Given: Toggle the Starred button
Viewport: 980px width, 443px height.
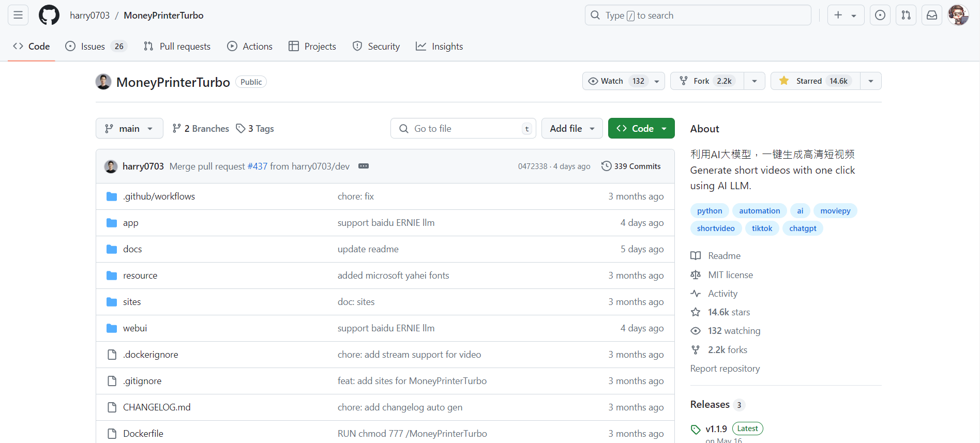Looking at the screenshot, I should 816,81.
